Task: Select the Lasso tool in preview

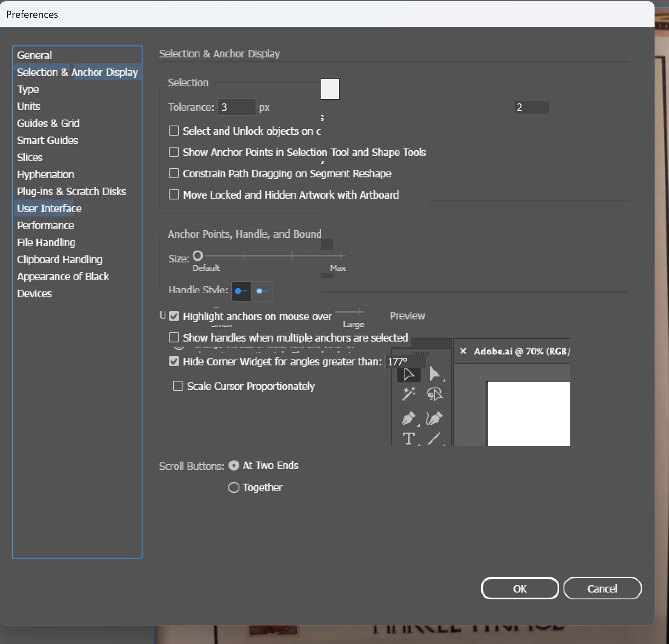Action: point(434,394)
